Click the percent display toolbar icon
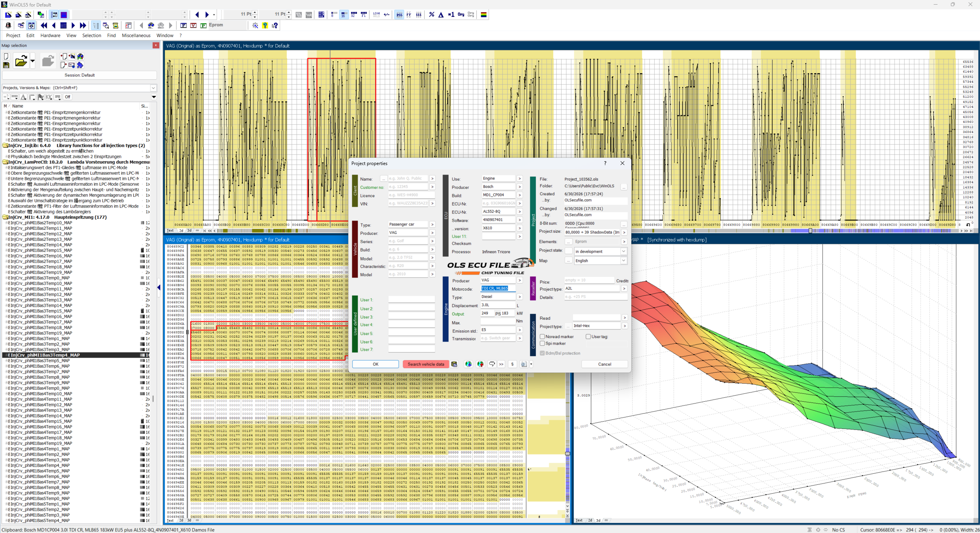The height and width of the screenshot is (533, 980). 431,15
